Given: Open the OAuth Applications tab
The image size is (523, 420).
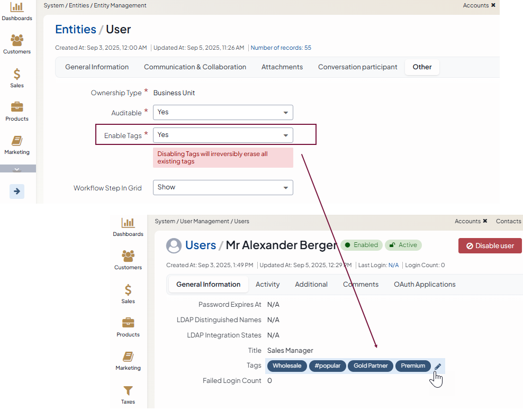Looking at the screenshot, I should 425,285.
